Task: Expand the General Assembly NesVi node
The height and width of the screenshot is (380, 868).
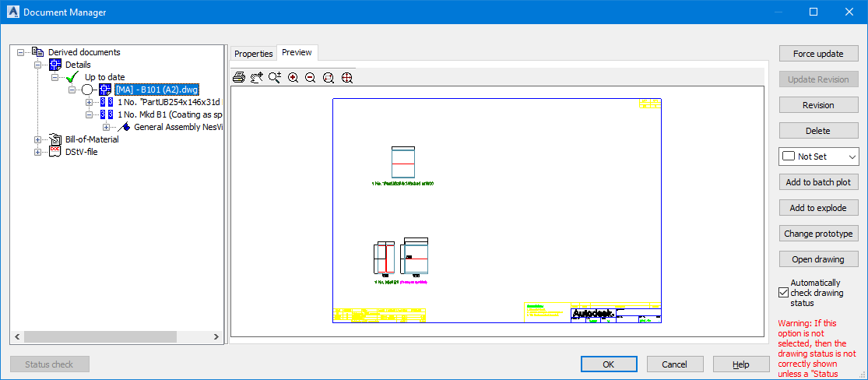Action: [107, 127]
